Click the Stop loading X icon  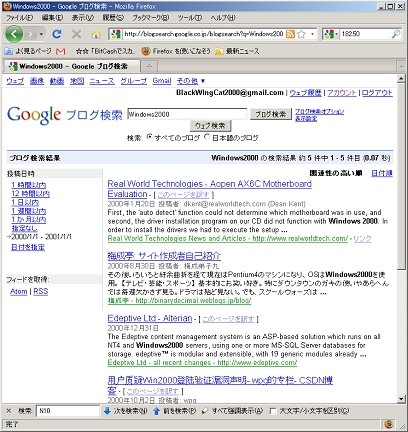[x=77, y=34]
